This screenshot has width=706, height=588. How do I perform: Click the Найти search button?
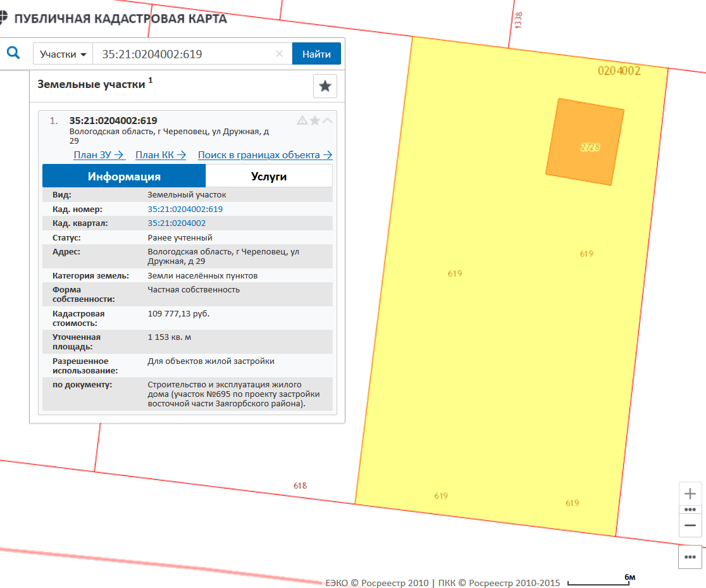[x=316, y=54]
